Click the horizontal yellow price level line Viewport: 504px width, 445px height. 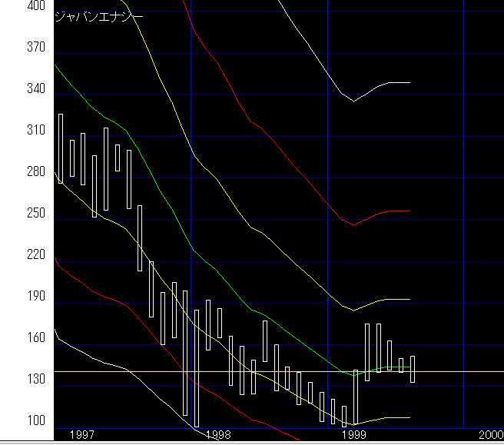pyautogui.click(x=461, y=371)
